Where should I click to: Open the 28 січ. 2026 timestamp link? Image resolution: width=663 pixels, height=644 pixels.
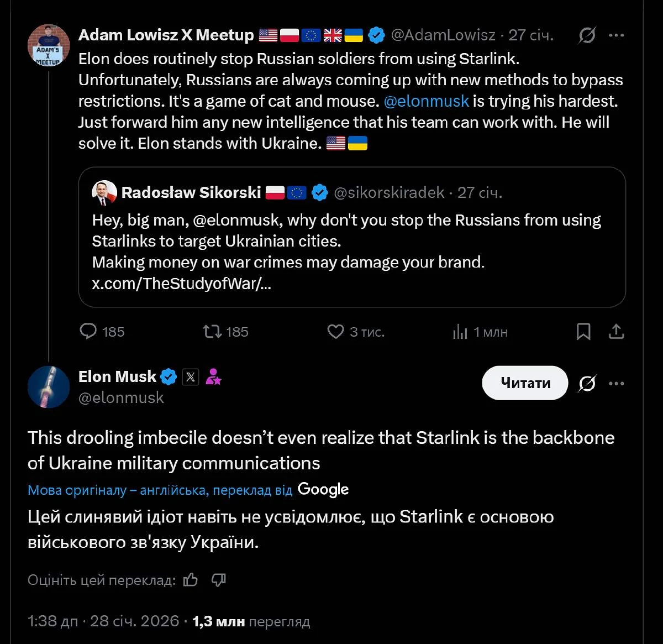tap(134, 621)
